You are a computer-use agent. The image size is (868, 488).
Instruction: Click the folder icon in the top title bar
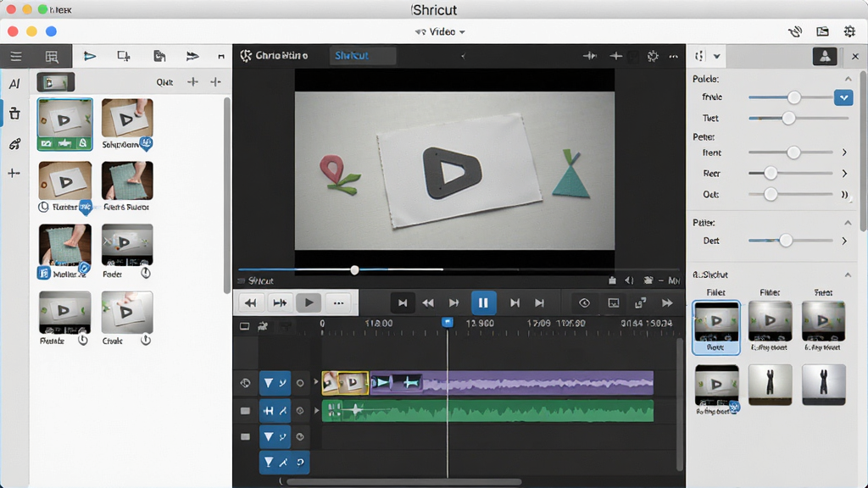click(x=822, y=31)
